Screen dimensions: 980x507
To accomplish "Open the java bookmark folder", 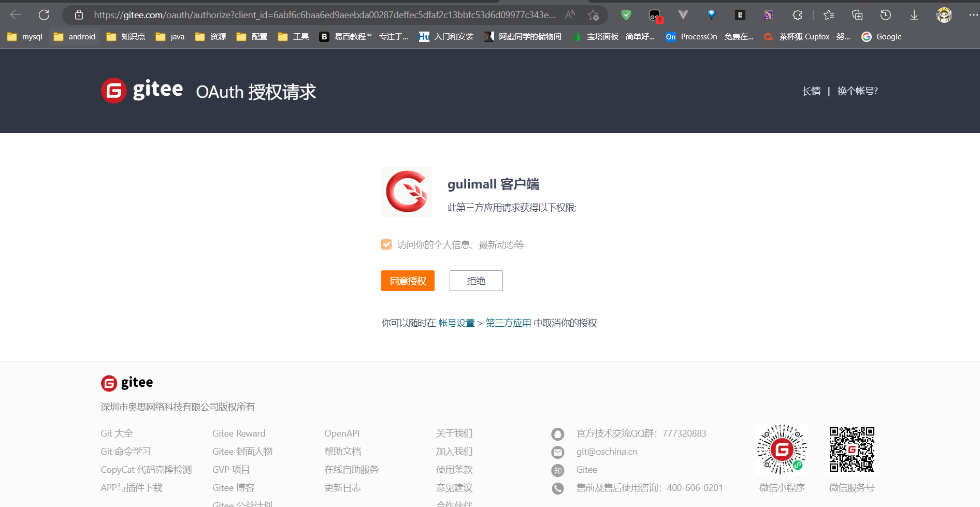I will pos(170,37).
